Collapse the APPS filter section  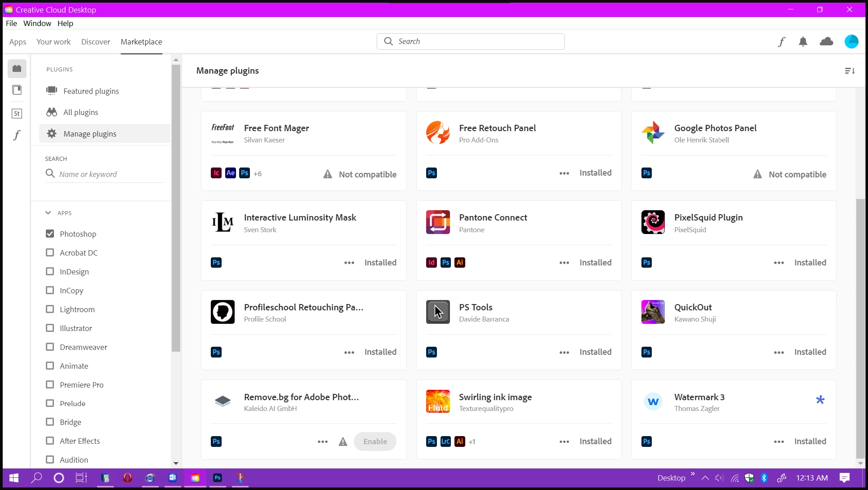tap(48, 213)
